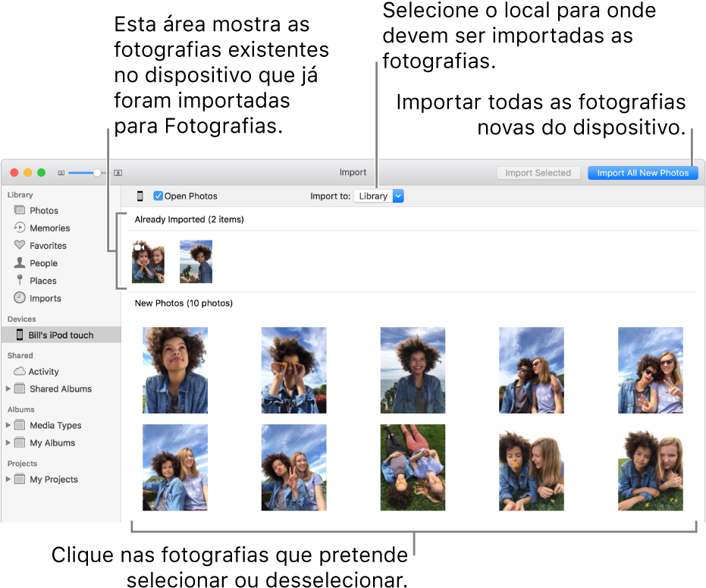The width and height of the screenshot is (706, 588).
Task: Expand the My Projects disclosure triangle
Action: (8, 479)
